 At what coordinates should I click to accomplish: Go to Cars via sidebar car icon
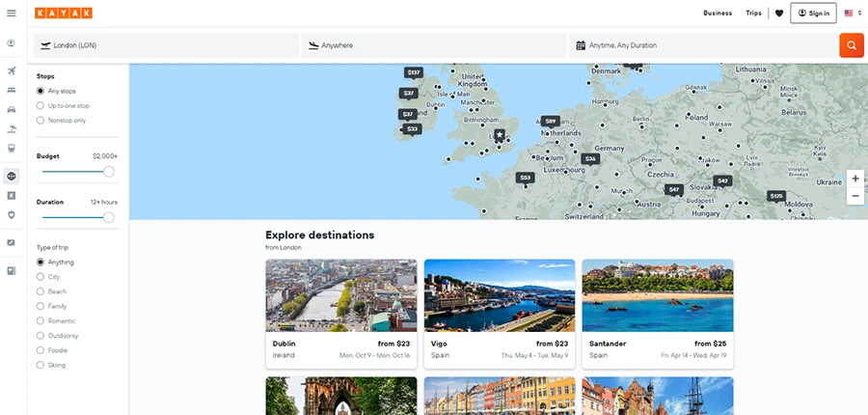[11, 110]
